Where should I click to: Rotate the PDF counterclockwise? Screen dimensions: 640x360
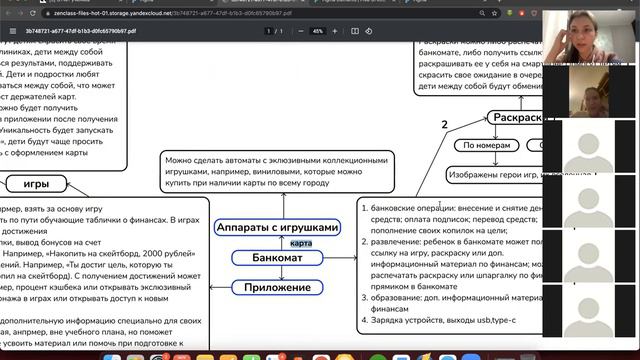pyautogui.click(x=369, y=31)
